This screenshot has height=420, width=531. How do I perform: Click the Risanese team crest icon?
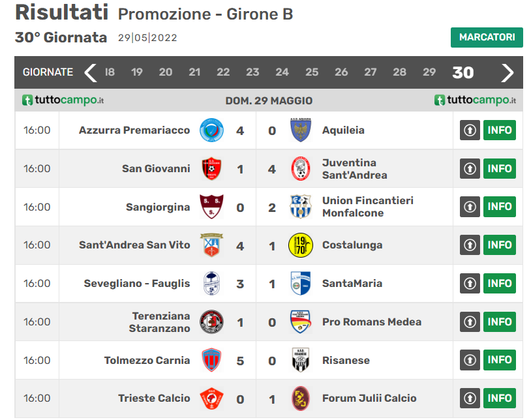(301, 361)
